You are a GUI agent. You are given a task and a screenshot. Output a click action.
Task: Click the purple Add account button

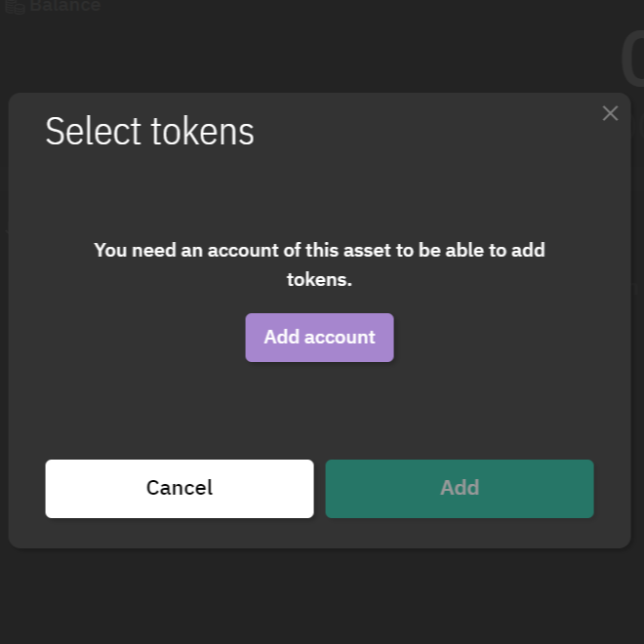coord(319,338)
